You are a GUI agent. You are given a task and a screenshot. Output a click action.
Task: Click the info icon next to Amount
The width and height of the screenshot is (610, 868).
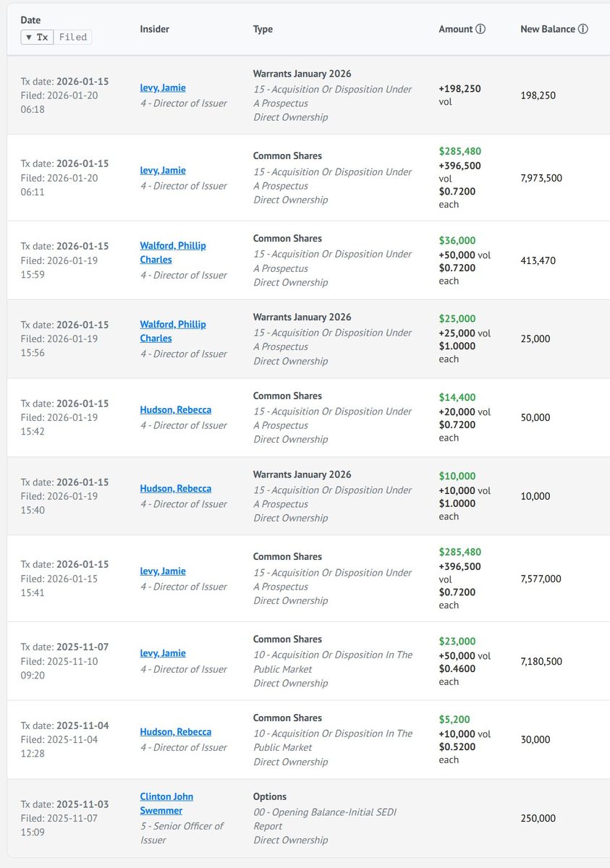coord(480,30)
